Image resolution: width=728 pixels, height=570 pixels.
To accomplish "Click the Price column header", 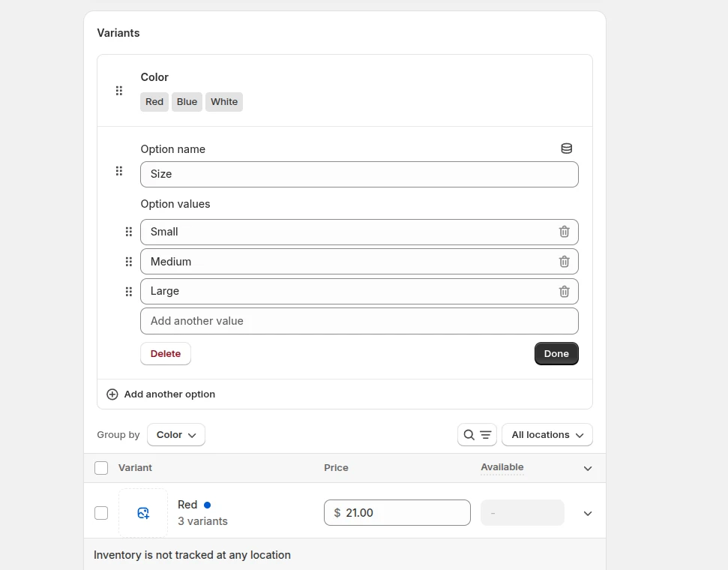I will (x=336, y=468).
